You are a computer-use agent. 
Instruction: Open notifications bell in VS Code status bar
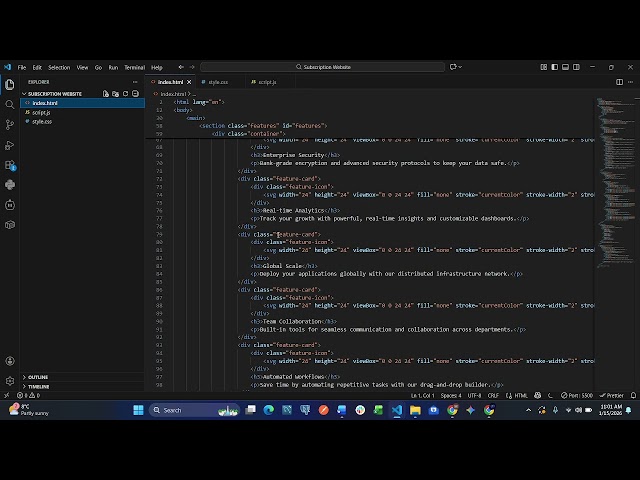coord(633,395)
